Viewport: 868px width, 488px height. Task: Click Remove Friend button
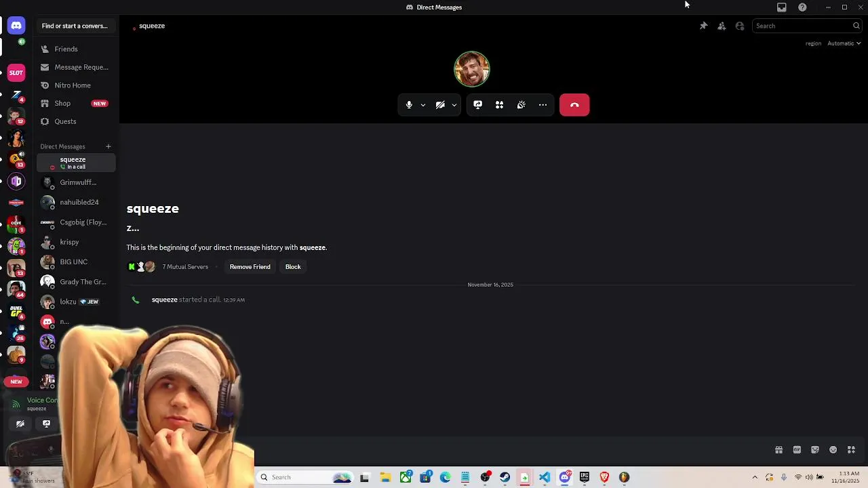coord(250,267)
